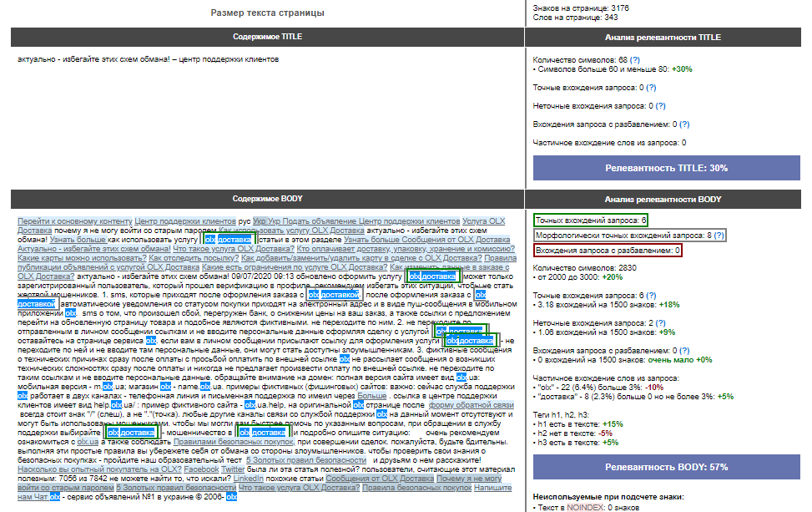Click the 'Размер текста страницы' heading
Image resolution: width=812 pixels, height=512 pixels.
click(x=267, y=13)
